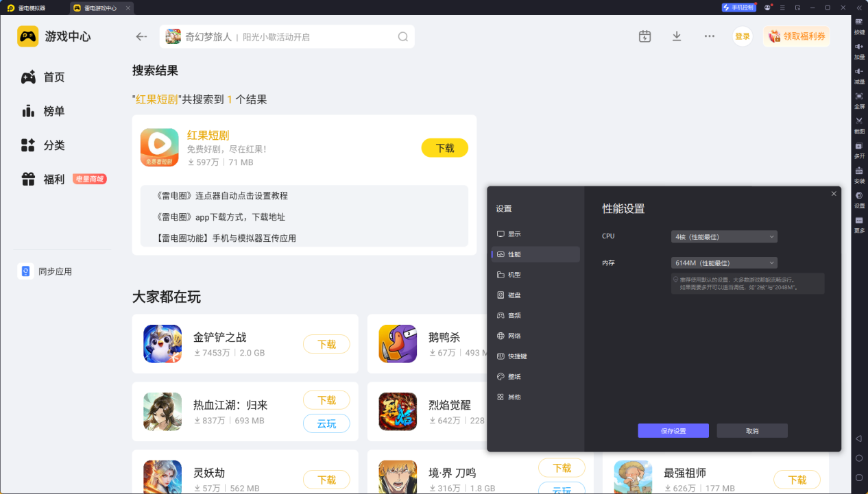This screenshot has width=868, height=494.
Task: Open the 内存 memory dropdown
Action: click(x=724, y=262)
